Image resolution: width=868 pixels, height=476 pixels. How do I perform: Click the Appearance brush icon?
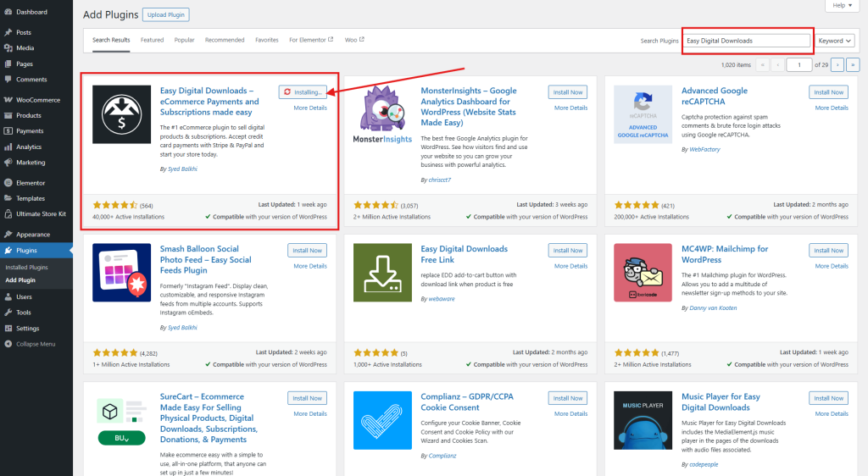point(8,235)
